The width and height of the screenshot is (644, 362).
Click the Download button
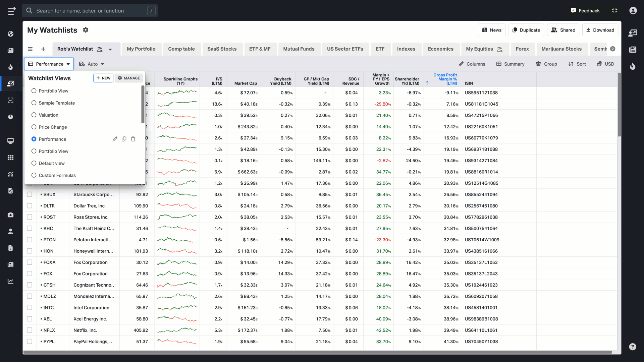coord(600,30)
